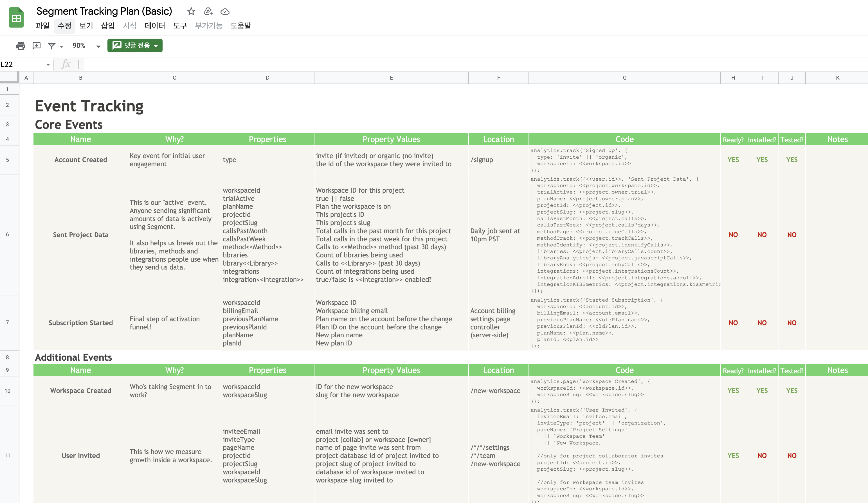Select column G header

[624, 78]
